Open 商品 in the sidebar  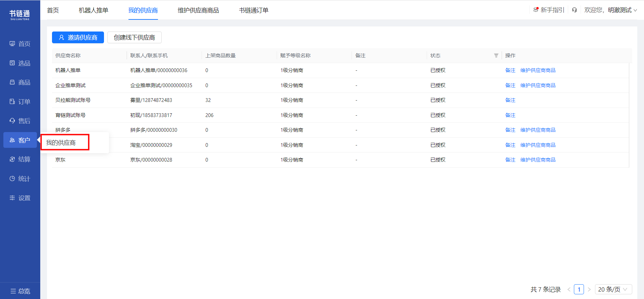(x=20, y=82)
